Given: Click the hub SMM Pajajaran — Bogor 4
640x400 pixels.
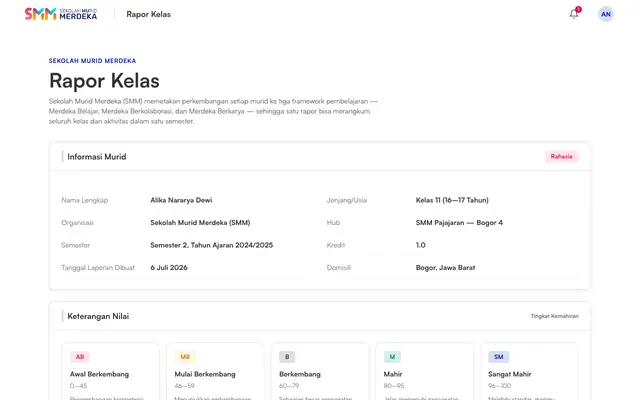Looking at the screenshot, I should coord(459,222).
